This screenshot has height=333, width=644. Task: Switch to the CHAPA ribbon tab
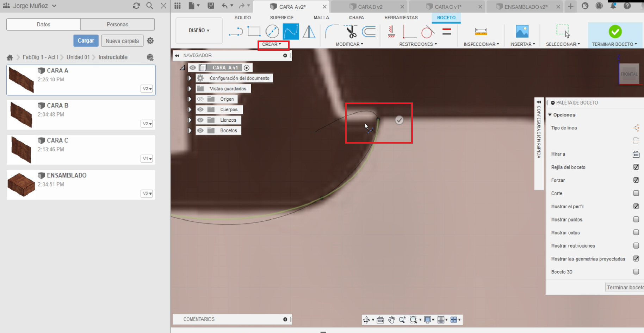[357, 18]
